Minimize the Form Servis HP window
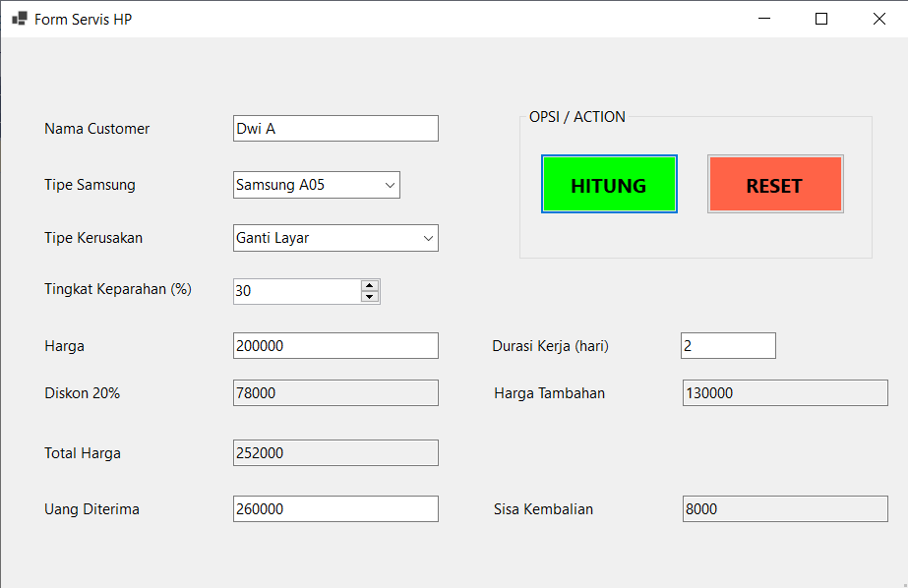 pyautogui.click(x=764, y=19)
